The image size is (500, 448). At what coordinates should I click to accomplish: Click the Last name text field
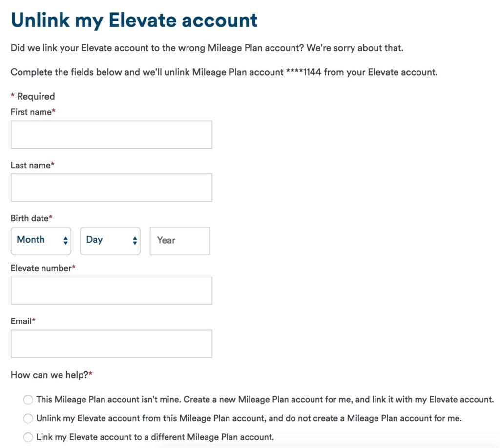(111, 188)
